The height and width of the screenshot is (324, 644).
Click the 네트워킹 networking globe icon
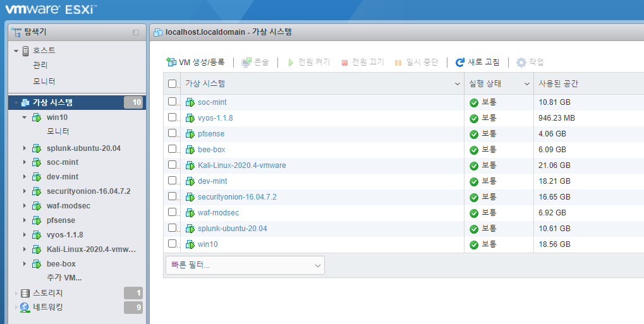click(x=25, y=307)
